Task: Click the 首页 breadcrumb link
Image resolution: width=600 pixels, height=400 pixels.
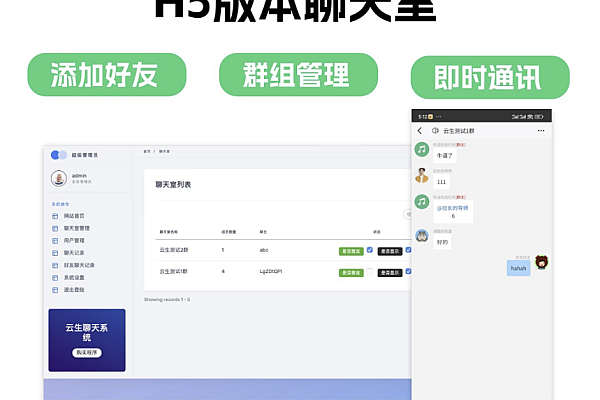Action: (x=147, y=152)
